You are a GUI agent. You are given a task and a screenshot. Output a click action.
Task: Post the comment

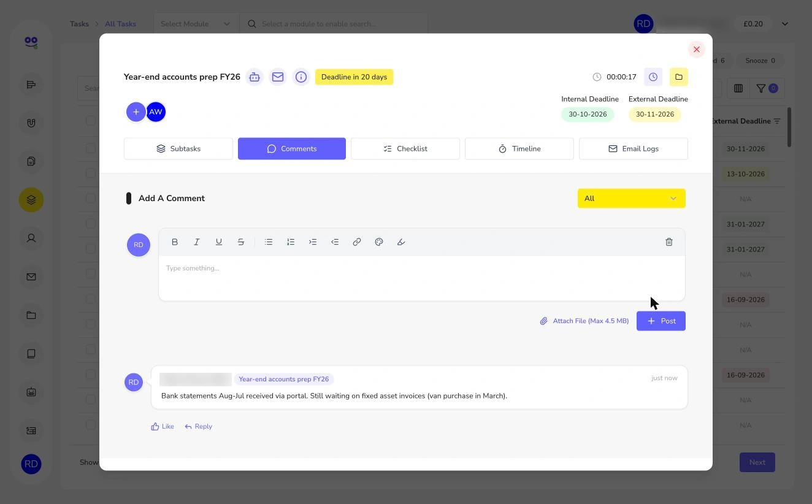(661, 321)
